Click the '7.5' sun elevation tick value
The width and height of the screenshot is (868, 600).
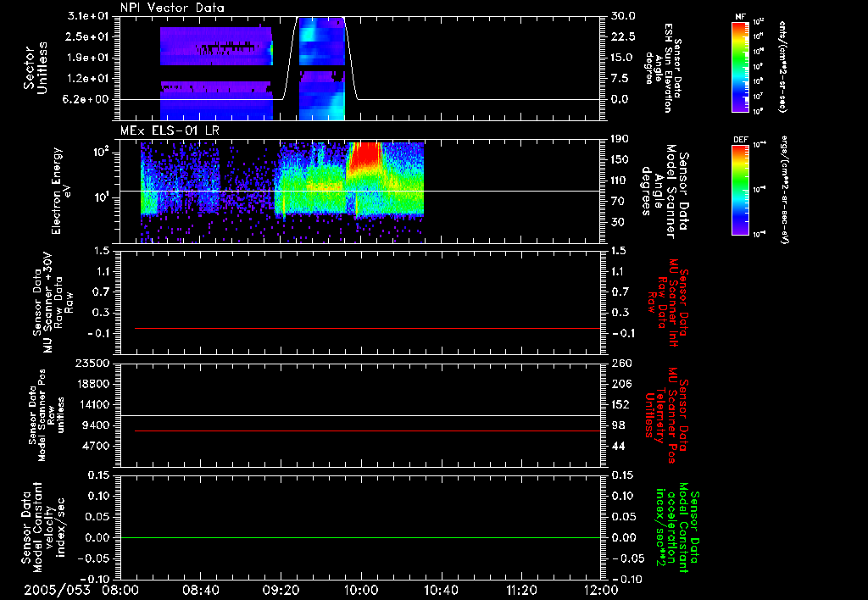coord(620,79)
